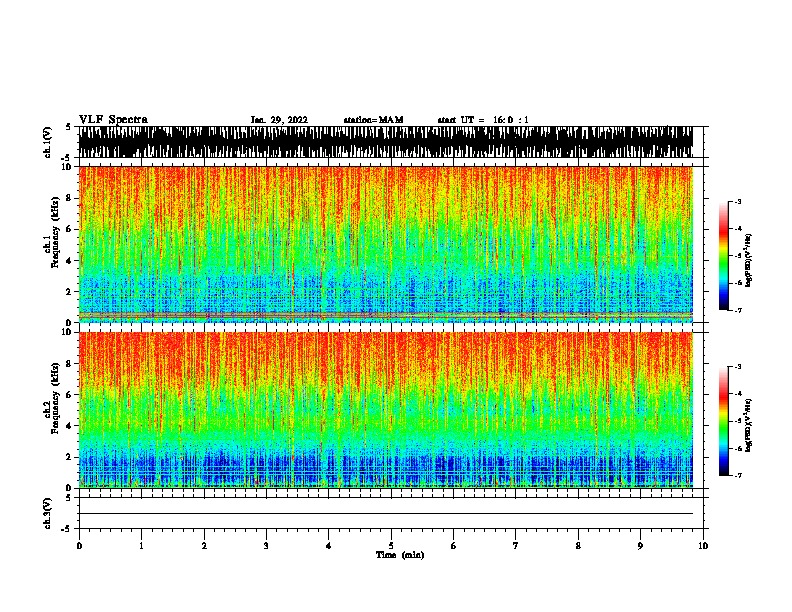
Task: Click time axis tick '8'
Action: pos(578,546)
